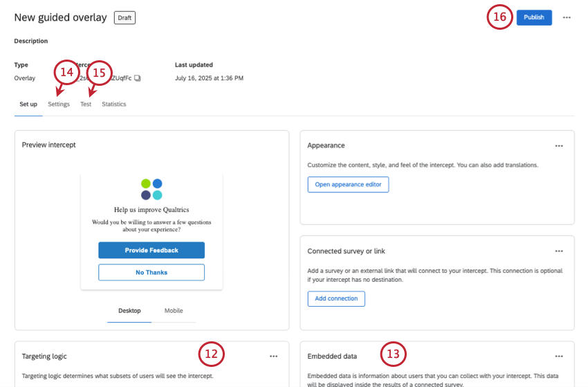The height and width of the screenshot is (387, 588).
Task: Open the Connected survey or link options menu
Action: click(559, 251)
